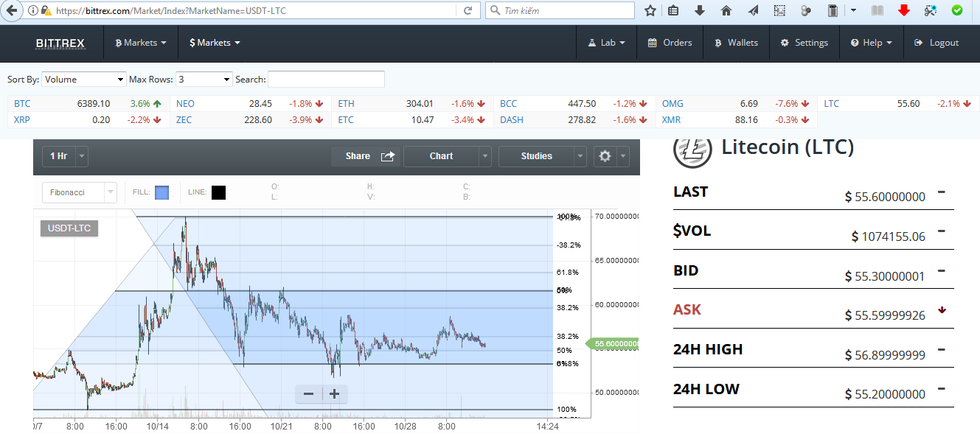This screenshot has height=445, width=980.
Task: Click the market Search input field
Action: coord(326,80)
